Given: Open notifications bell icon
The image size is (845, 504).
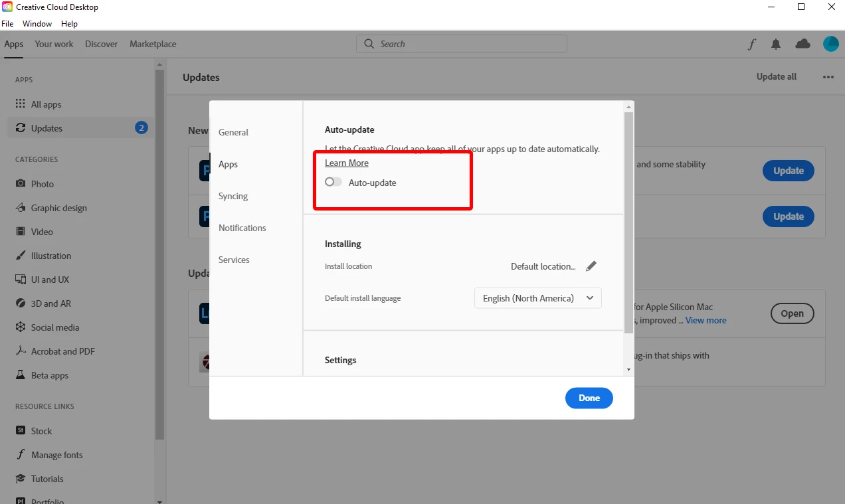Looking at the screenshot, I should point(776,44).
